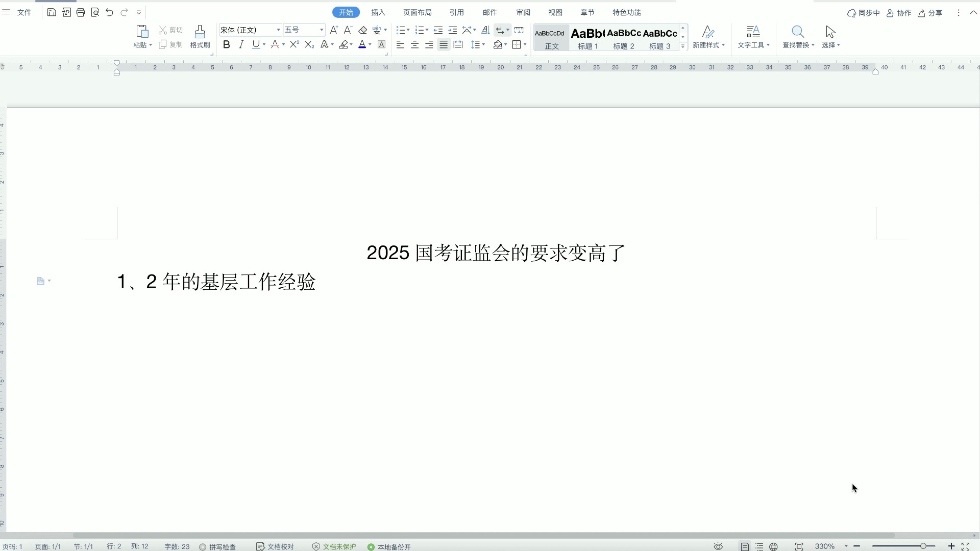Click the Save document icon
Screen dimensions: 980x551
(52, 12)
